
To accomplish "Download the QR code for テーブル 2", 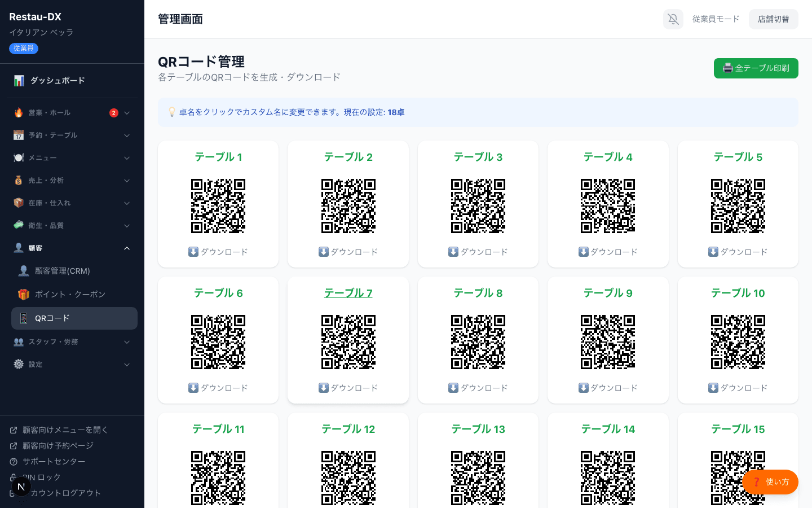I will tap(348, 252).
